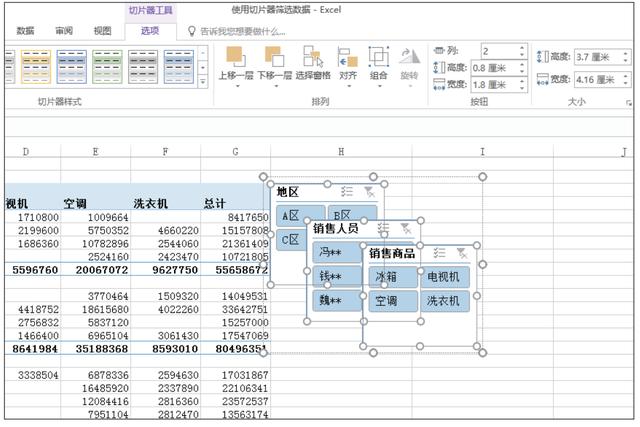Filter by 电视机 in the 销售商品 slicer
The image size is (640, 427).
(445, 277)
